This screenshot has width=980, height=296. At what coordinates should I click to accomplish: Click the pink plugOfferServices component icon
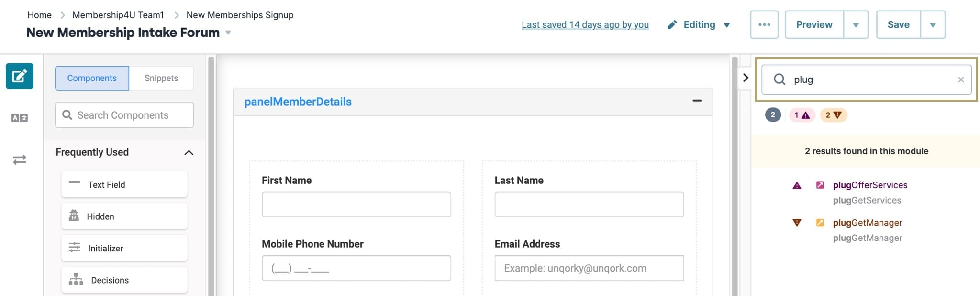point(820,185)
